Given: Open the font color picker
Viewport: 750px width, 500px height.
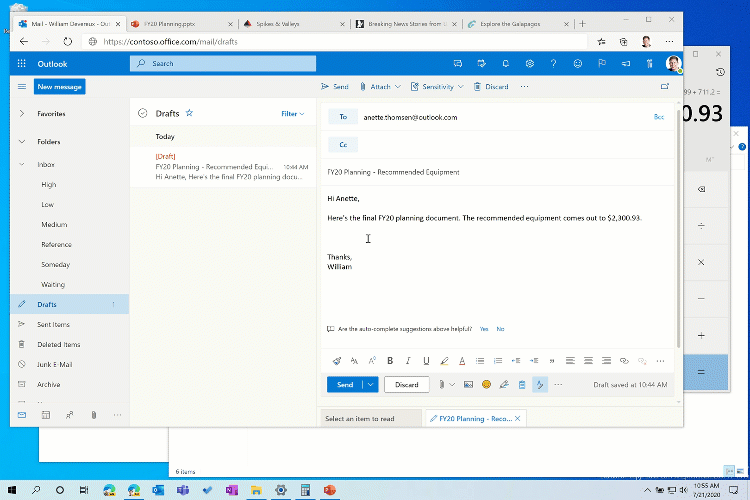Looking at the screenshot, I should click(461, 360).
